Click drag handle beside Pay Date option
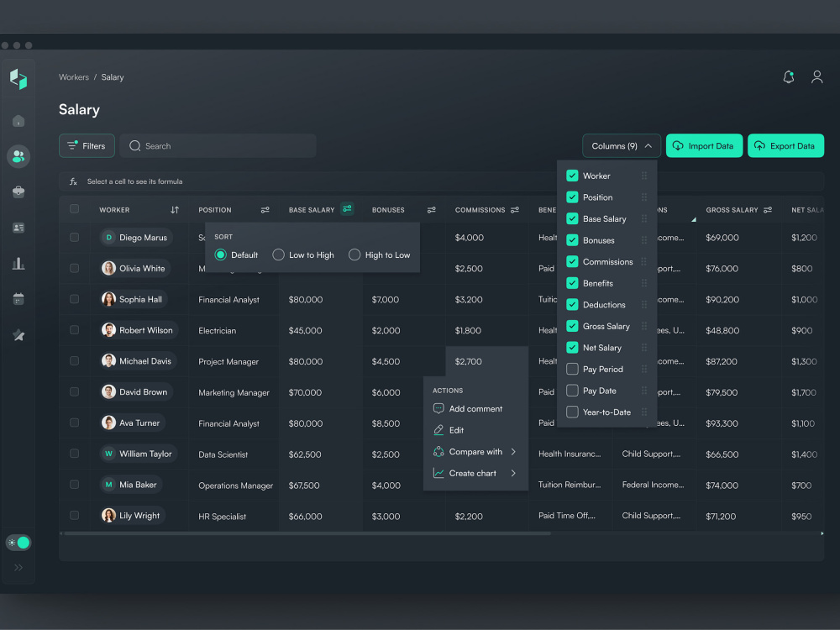 (x=644, y=391)
